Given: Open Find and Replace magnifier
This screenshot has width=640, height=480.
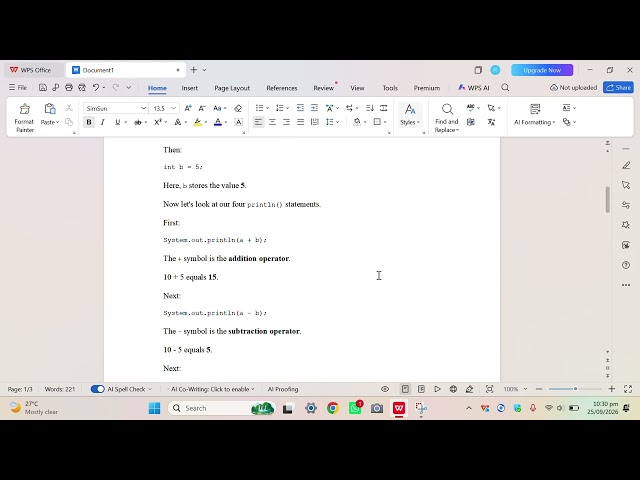Looking at the screenshot, I should click(x=447, y=109).
